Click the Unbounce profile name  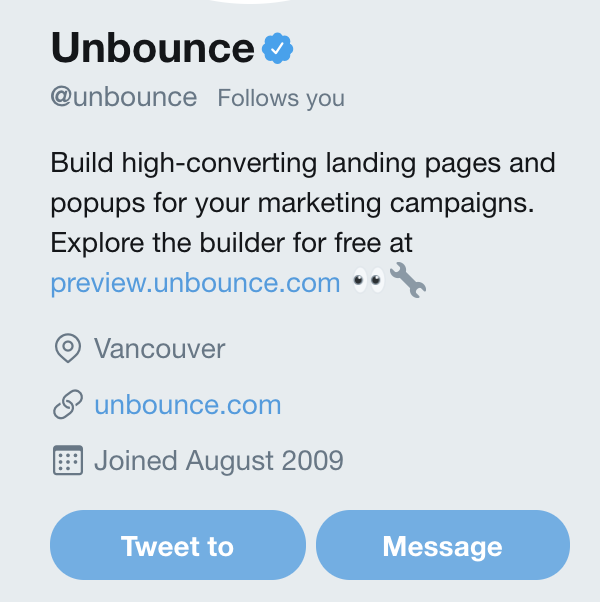click(x=152, y=47)
